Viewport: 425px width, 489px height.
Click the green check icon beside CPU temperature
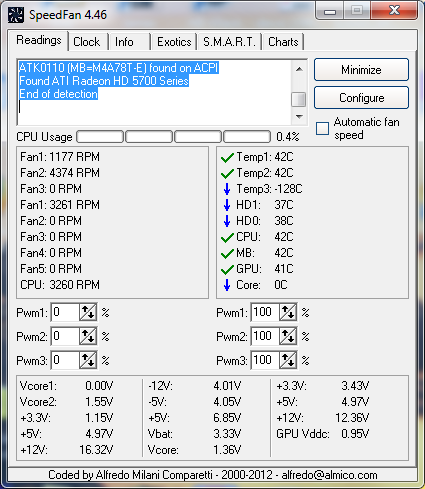pyautogui.click(x=227, y=237)
